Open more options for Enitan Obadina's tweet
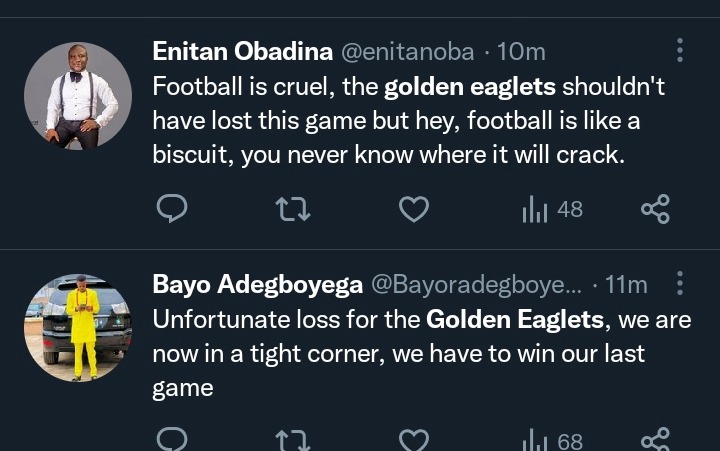The height and width of the screenshot is (451, 720). point(680,51)
